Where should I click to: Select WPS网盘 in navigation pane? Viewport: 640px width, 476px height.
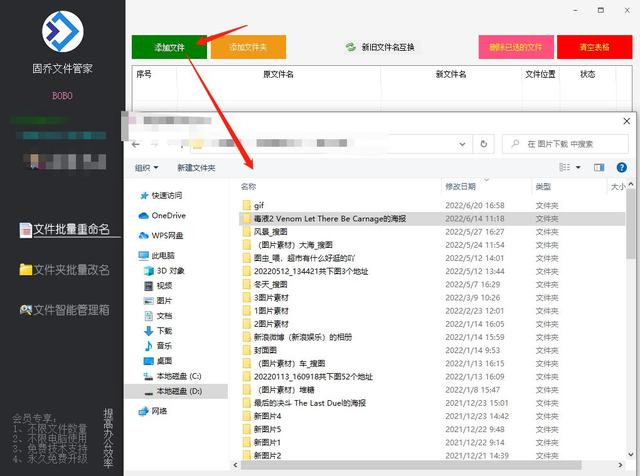click(168, 235)
